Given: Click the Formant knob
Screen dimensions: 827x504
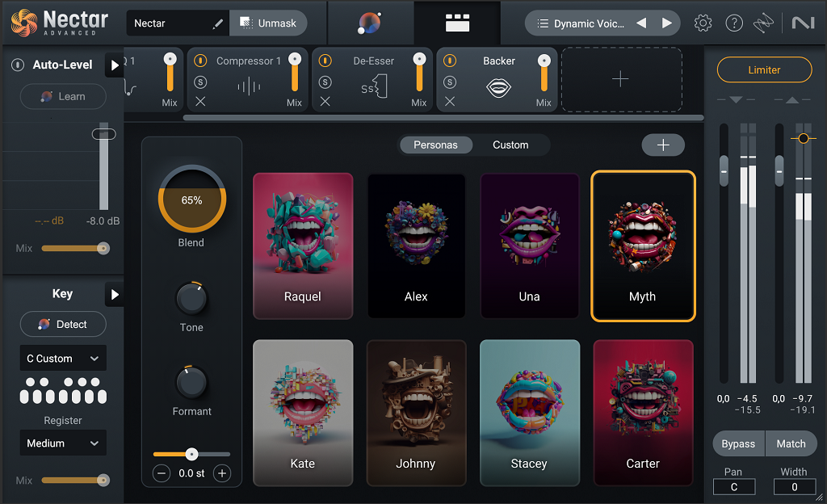Looking at the screenshot, I should pos(191,382).
